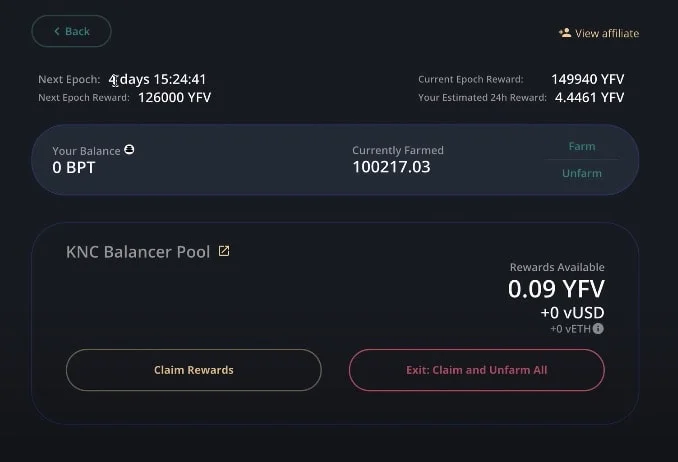Click the KNC Balancer Pool title
Viewport: 678px width, 462px height.
[x=138, y=252]
